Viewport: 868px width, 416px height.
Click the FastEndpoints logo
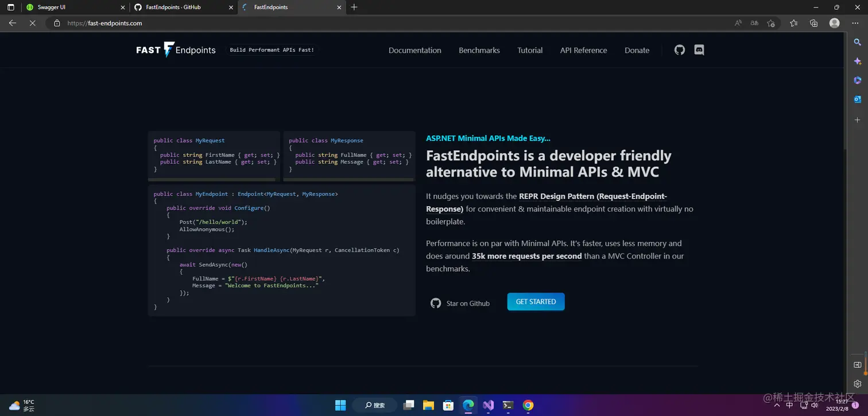[176, 50]
